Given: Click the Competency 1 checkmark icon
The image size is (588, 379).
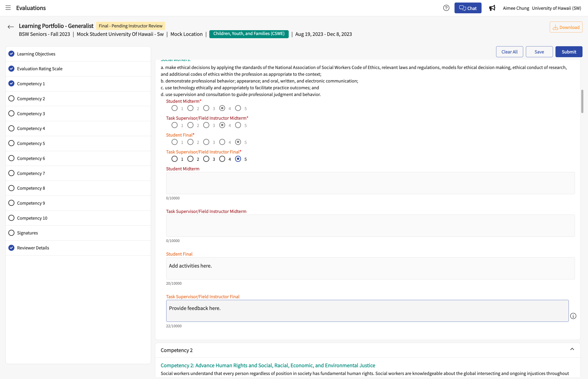Looking at the screenshot, I should coord(11,83).
